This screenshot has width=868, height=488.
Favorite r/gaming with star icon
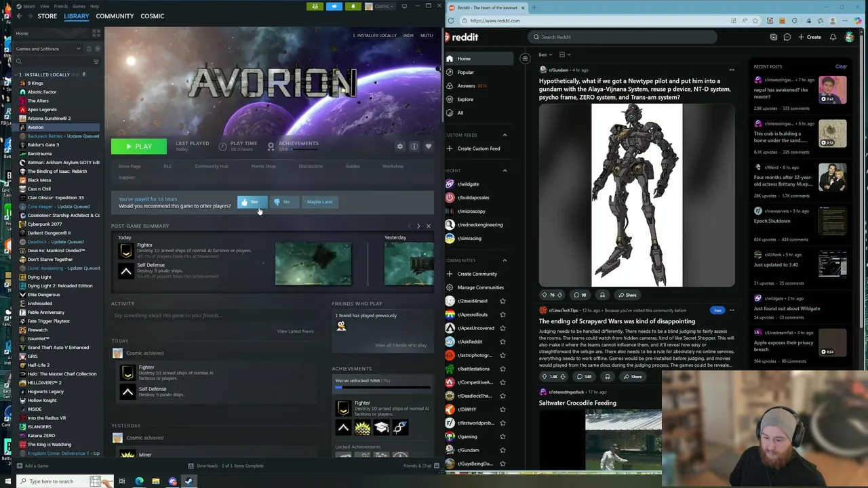click(x=502, y=436)
